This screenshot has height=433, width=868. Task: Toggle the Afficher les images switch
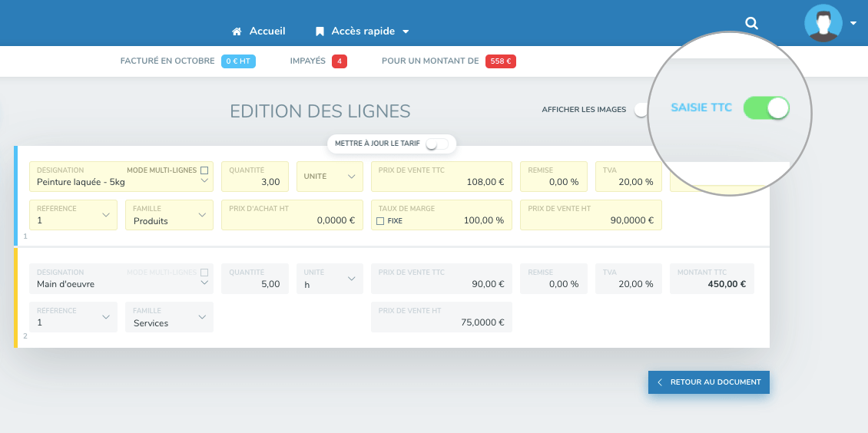point(641,110)
